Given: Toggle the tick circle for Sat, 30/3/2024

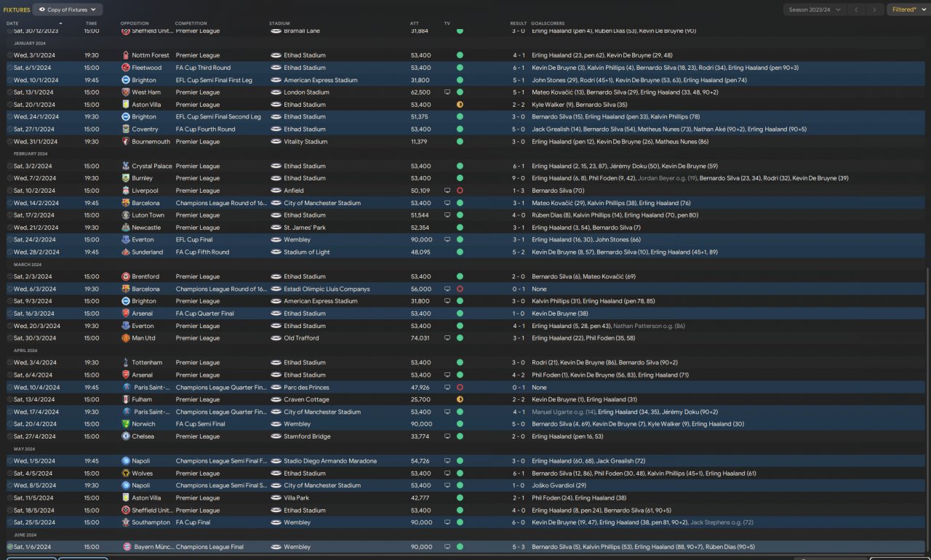Looking at the screenshot, I should pos(9,338).
